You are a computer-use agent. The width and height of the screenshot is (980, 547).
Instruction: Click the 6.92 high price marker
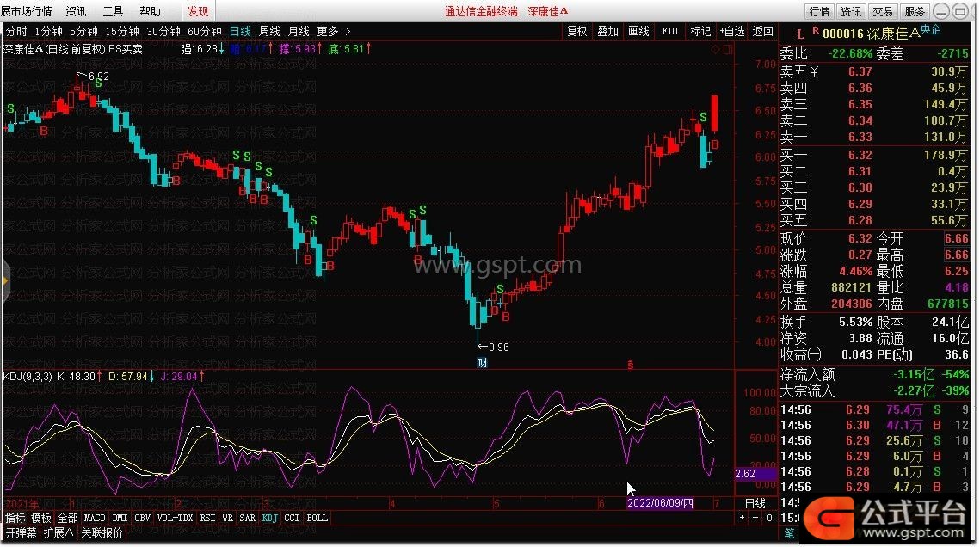98,77
